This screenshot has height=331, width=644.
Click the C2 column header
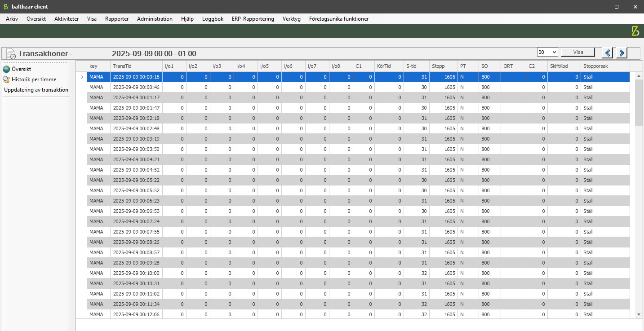(537, 66)
